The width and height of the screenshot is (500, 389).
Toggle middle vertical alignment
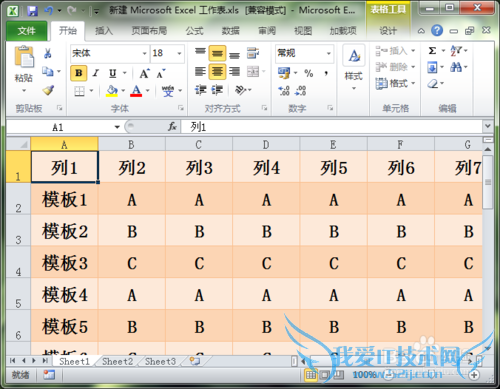pyautogui.click(x=217, y=53)
